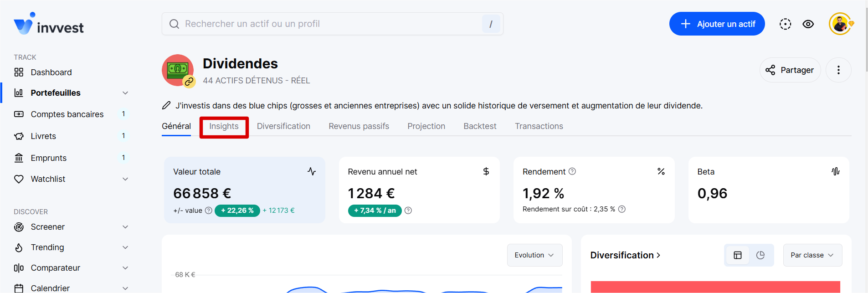Click the Revenu annuel net dollar icon
This screenshot has width=868, height=293.
tap(486, 171)
